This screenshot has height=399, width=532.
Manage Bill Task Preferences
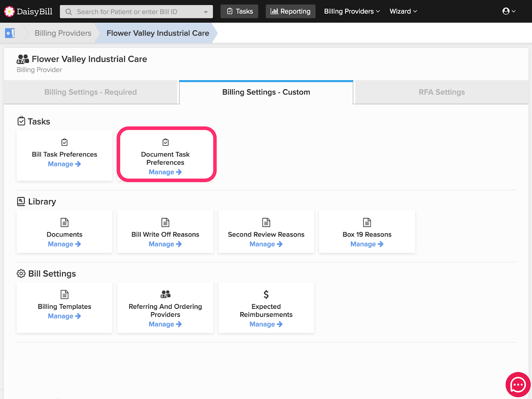[x=65, y=164]
